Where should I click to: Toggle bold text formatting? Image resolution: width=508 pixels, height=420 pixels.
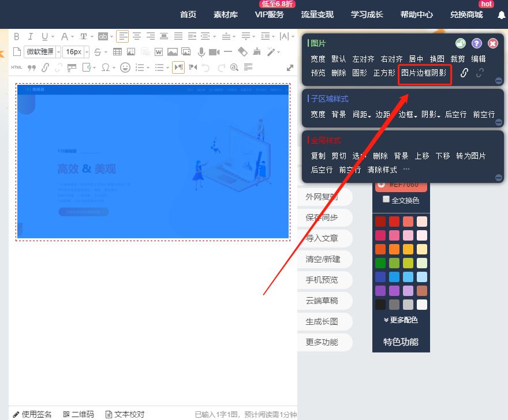17,36
